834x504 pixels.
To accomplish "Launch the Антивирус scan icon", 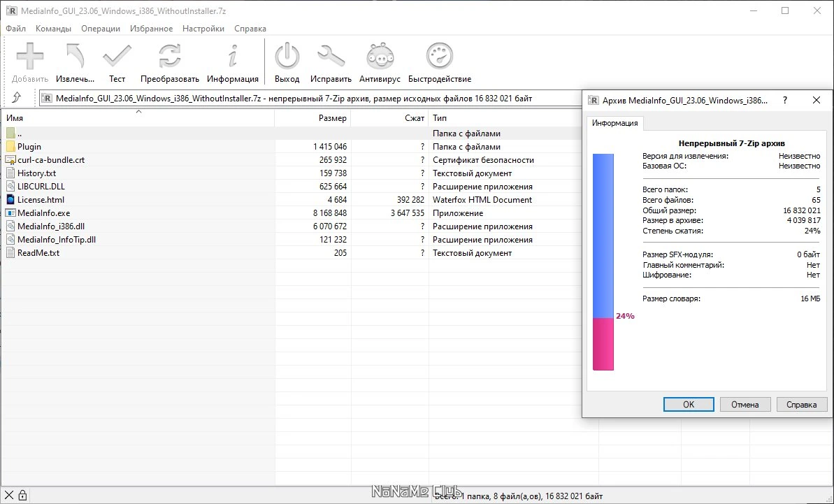I will point(380,57).
